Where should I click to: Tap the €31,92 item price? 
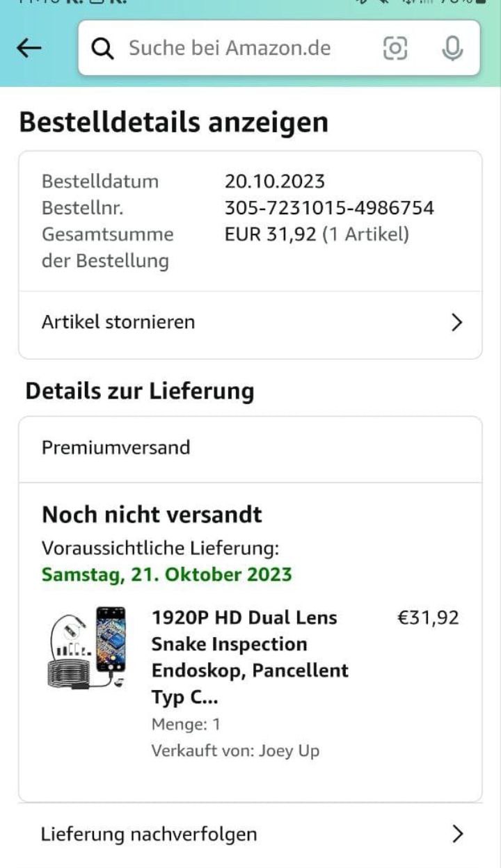coord(427,618)
